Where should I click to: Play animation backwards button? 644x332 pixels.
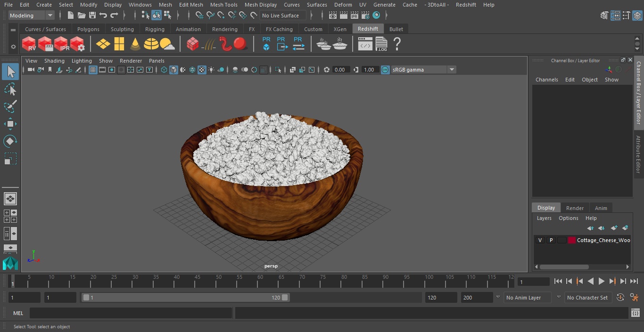(x=590, y=281)
